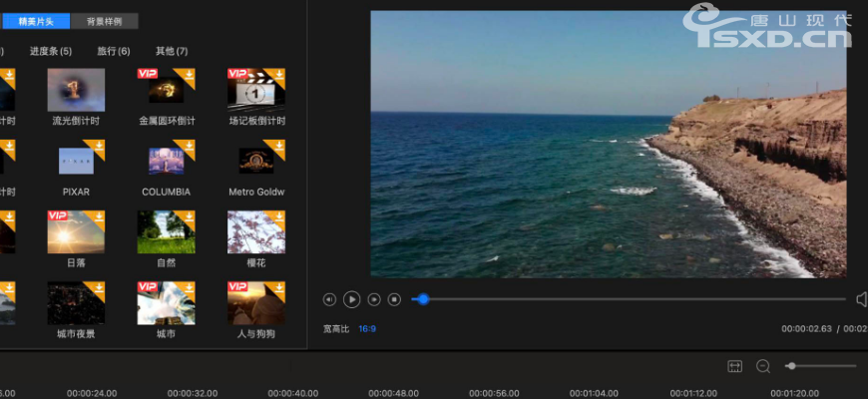Open the 旅行 (6) category
Image resolution: width=868 pixels, height=399 pixels.
pos(114,51)
